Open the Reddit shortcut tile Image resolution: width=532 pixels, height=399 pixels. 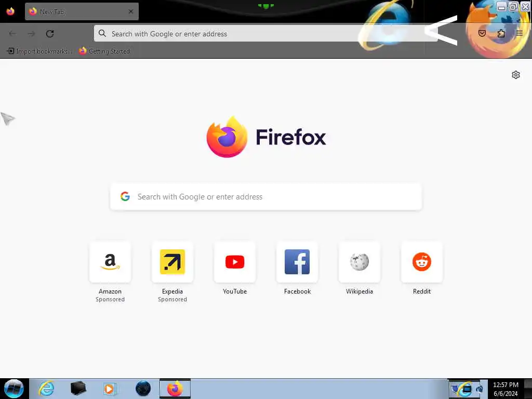[422, 262]
